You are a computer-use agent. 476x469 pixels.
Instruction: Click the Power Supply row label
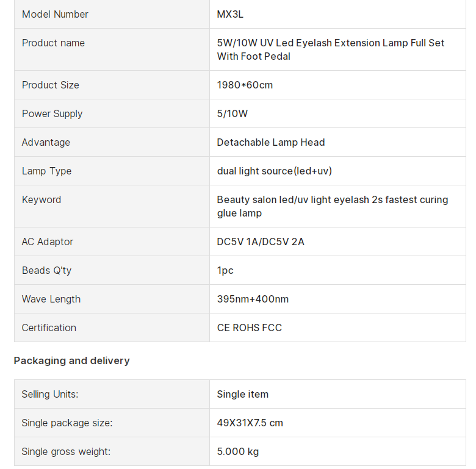[52, 113]
